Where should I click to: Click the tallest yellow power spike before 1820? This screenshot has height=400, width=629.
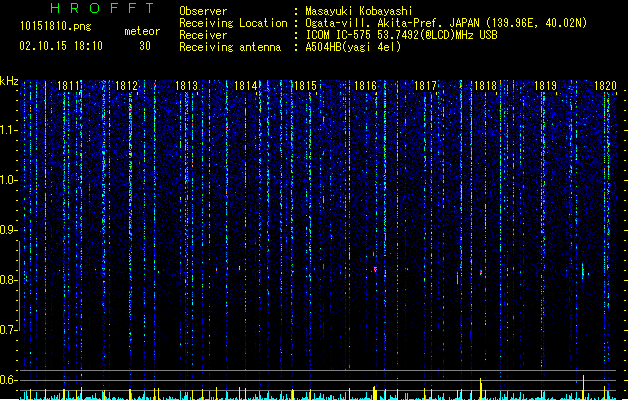(583, 387)
